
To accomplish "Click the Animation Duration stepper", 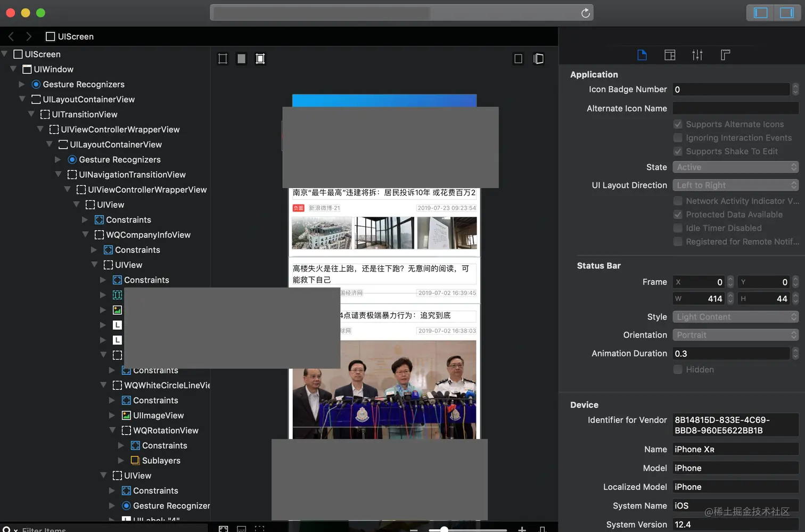I will point(795,354).
